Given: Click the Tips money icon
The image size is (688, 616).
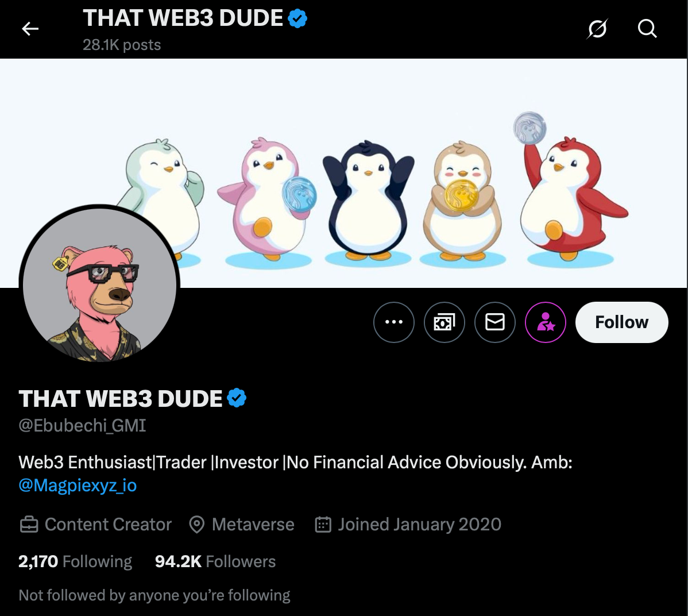Looking at the screenshot, I should pyautogui.click(x=444, y=322).
